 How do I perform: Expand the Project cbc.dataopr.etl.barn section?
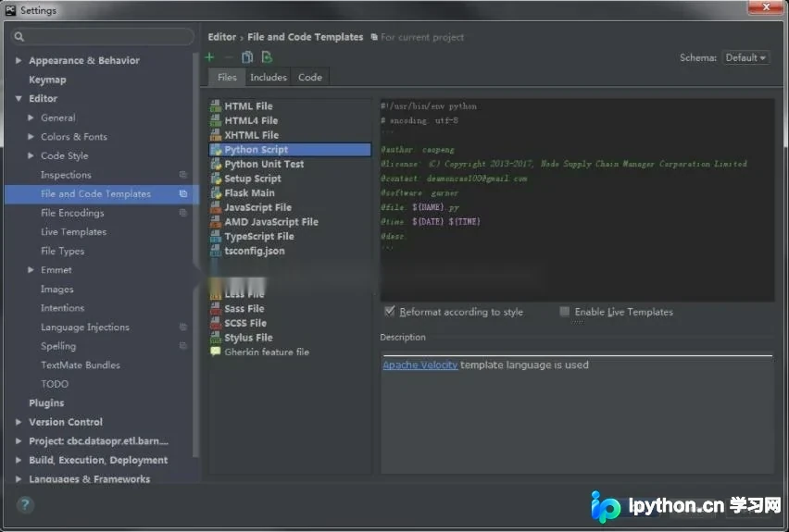[x=19, y=441]
